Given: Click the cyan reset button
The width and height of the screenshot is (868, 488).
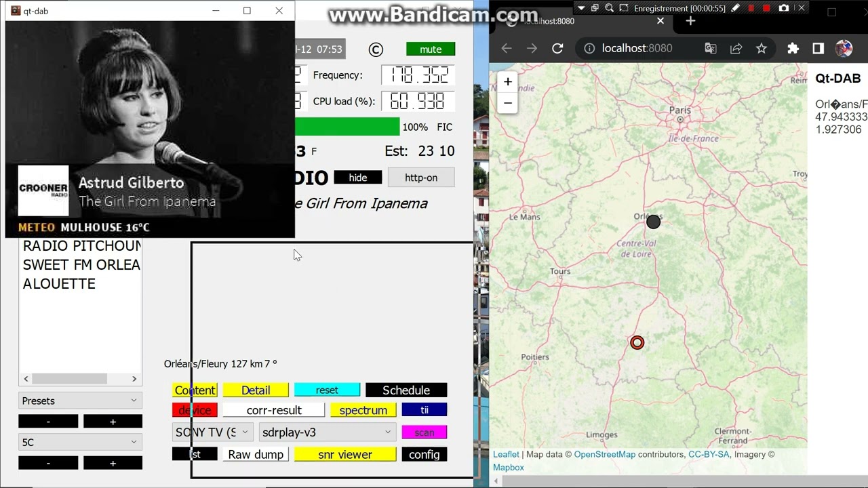Looking at the screenshot, I should point(327,390).
